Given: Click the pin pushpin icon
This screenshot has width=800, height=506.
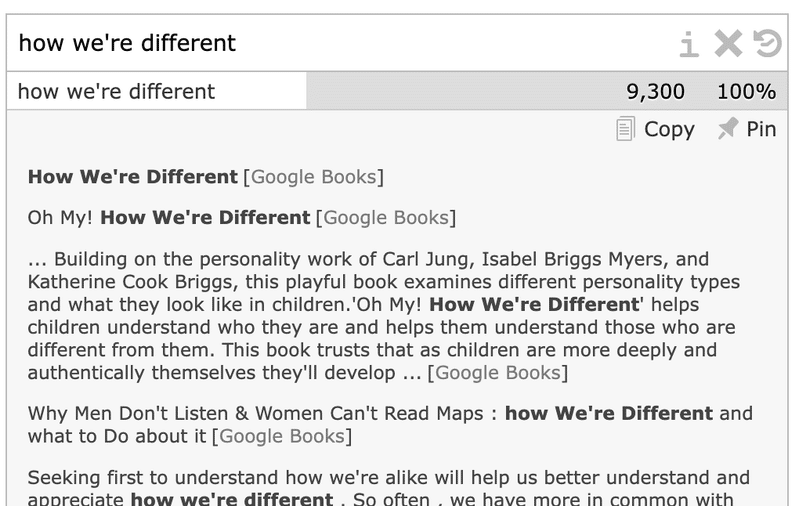Looking at the screenshot, I should tap(728, 129).
